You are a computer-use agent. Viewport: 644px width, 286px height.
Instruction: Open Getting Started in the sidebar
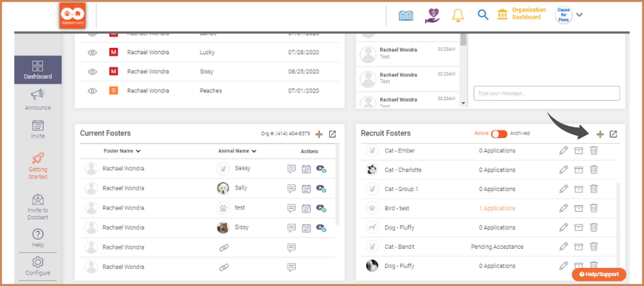pos(38,166)
